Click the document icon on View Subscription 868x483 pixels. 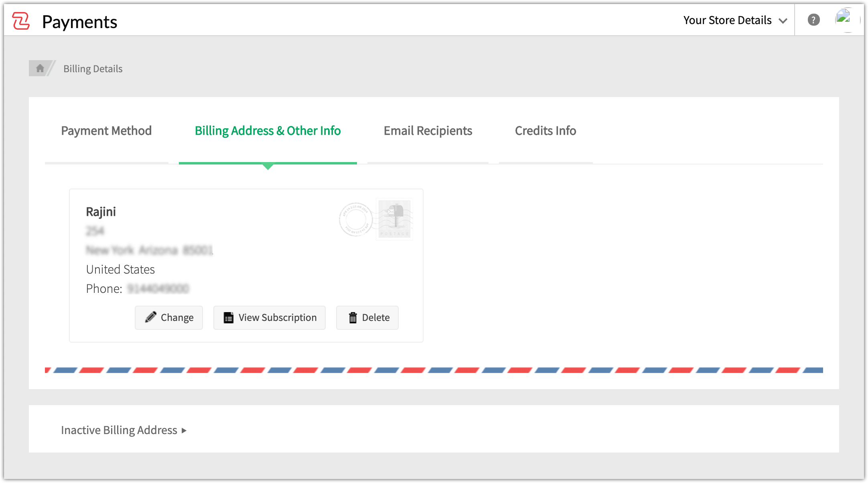pyautogui.click(x=229, y=318)
